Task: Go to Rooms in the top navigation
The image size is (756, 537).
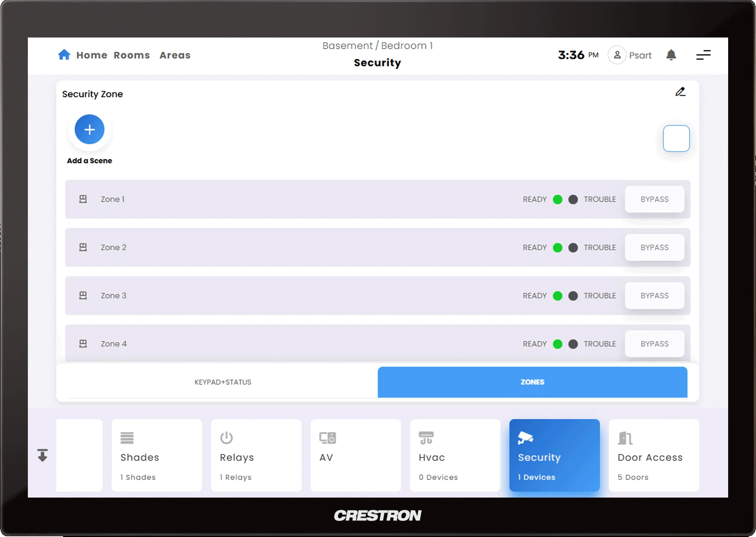Action: [x=132, y=55]
